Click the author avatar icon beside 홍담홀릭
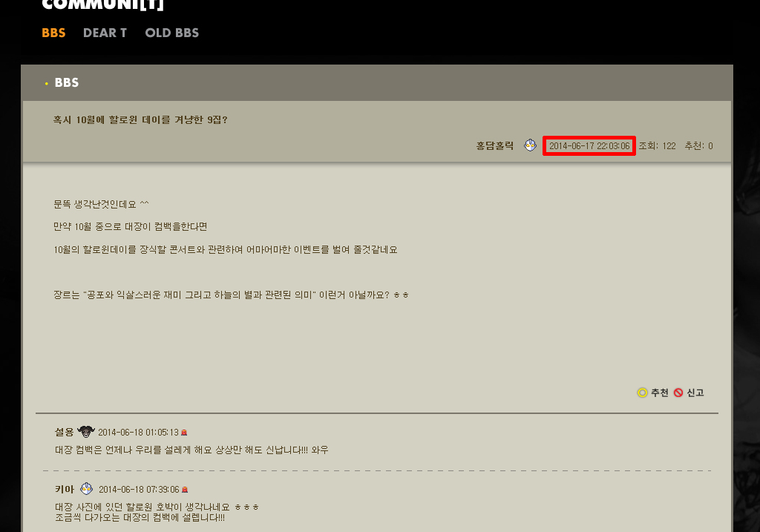 (530, 145)
